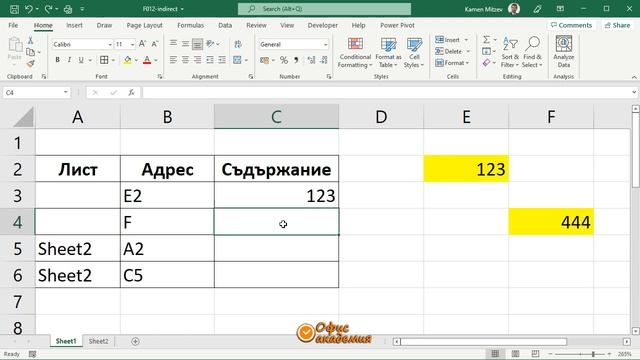
Task: Click the Name Box showing C4
Action: 36,93
